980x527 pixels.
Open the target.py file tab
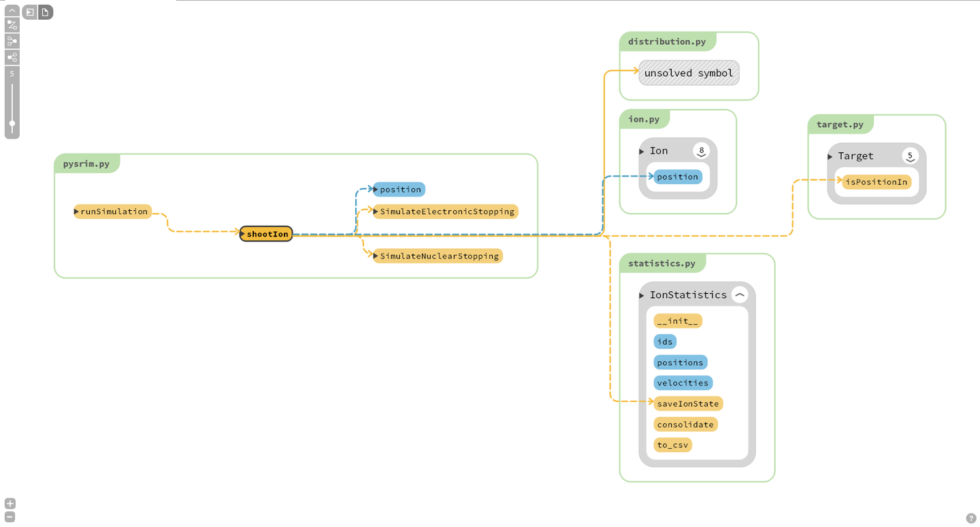pos(840,124)
